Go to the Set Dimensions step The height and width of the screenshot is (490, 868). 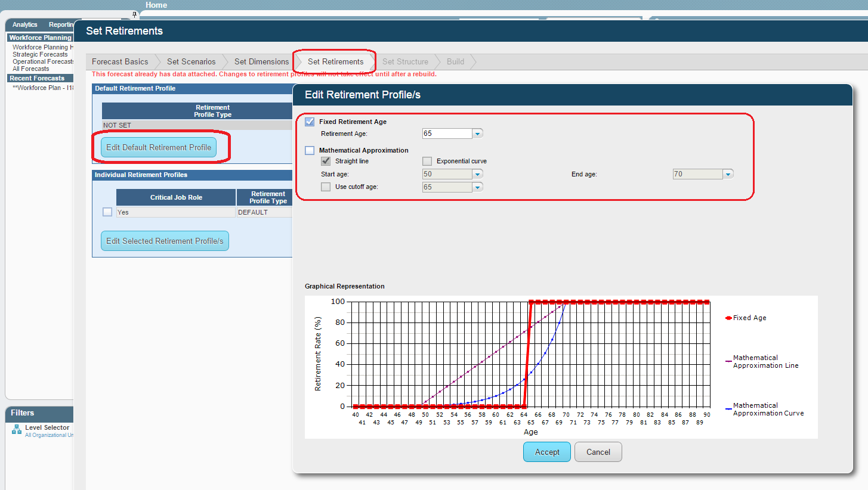(x=261, y=61)
